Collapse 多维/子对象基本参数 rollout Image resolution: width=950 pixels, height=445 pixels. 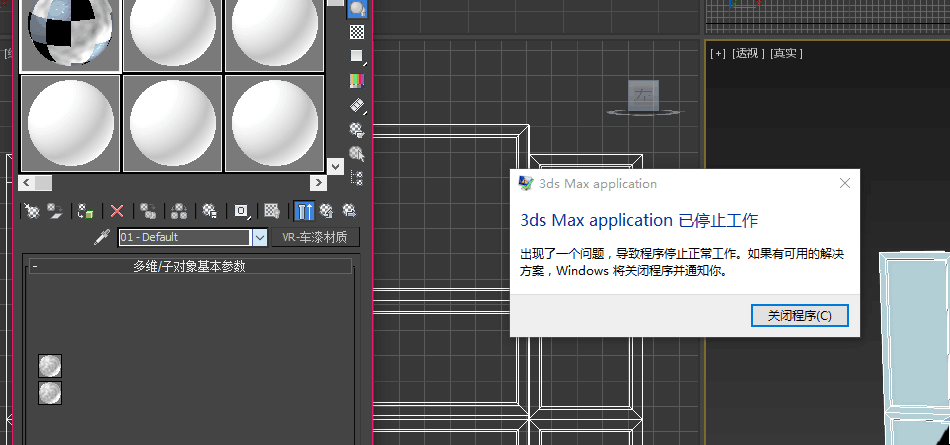coord(188,266)
